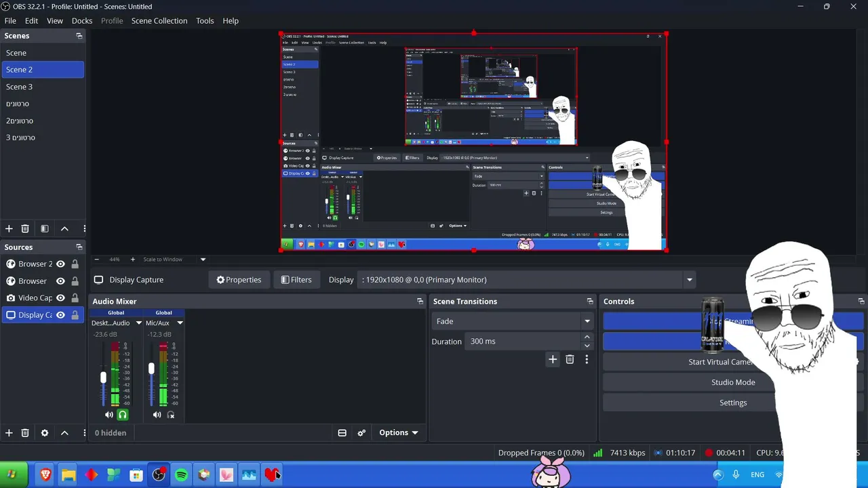
Task: Open File Explorer from the taskbar
Action: click(x=68, y=475)
